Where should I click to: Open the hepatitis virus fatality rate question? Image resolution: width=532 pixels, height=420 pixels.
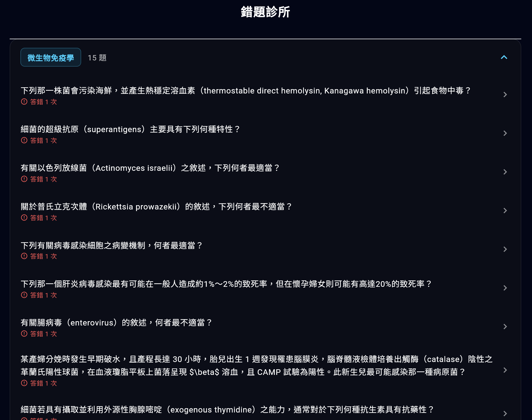click(x=505, y=288)
